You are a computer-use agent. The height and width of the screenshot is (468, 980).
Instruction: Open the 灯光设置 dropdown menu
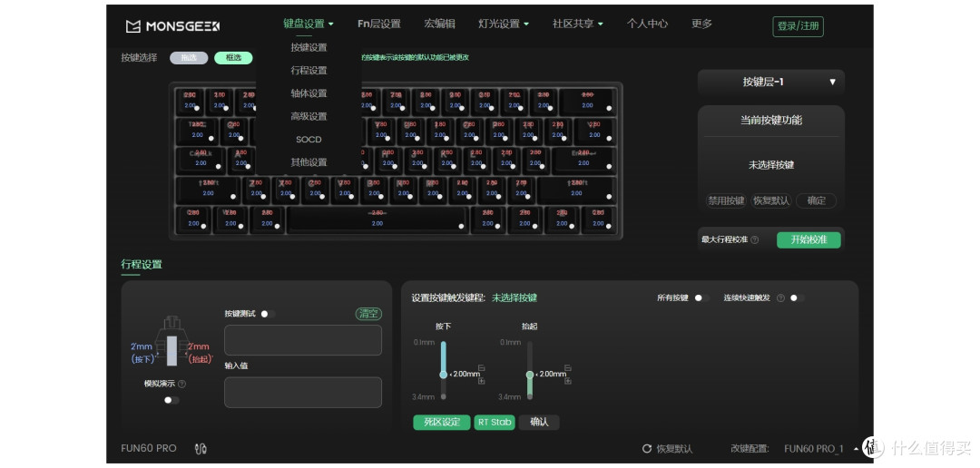504,24
